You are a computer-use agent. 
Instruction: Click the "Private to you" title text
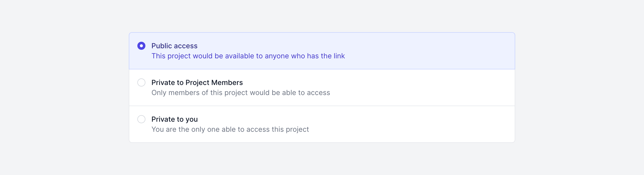[174, 119]
